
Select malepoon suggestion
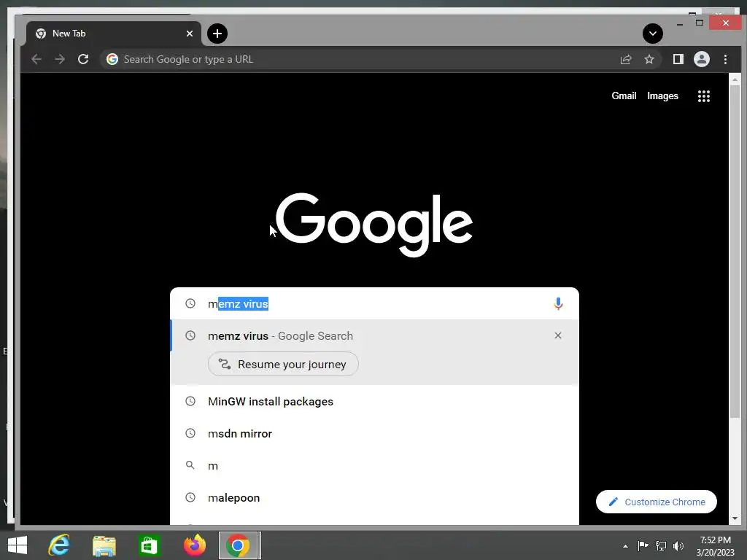[374, 497]
